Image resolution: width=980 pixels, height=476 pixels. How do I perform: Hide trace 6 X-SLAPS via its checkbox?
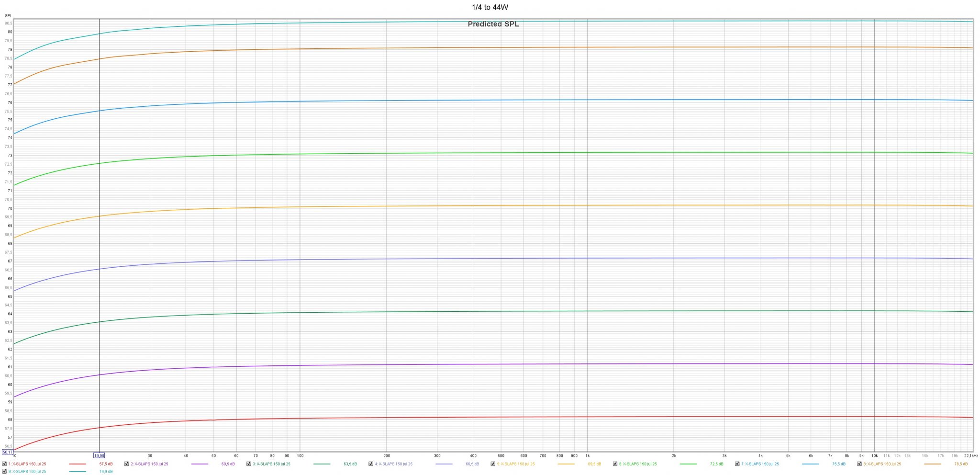point(615,464)
